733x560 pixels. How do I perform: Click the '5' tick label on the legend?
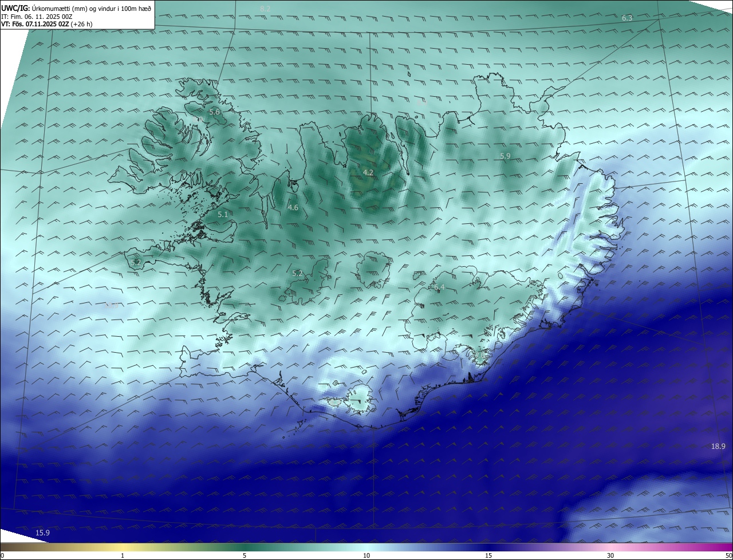(245, 555)
